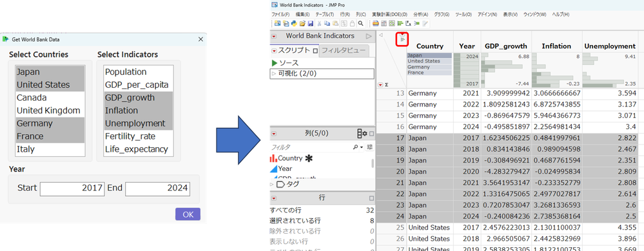644x251 pixels.
Task: Click the Japan bar in Country histogram
Action: click(429, 55)
